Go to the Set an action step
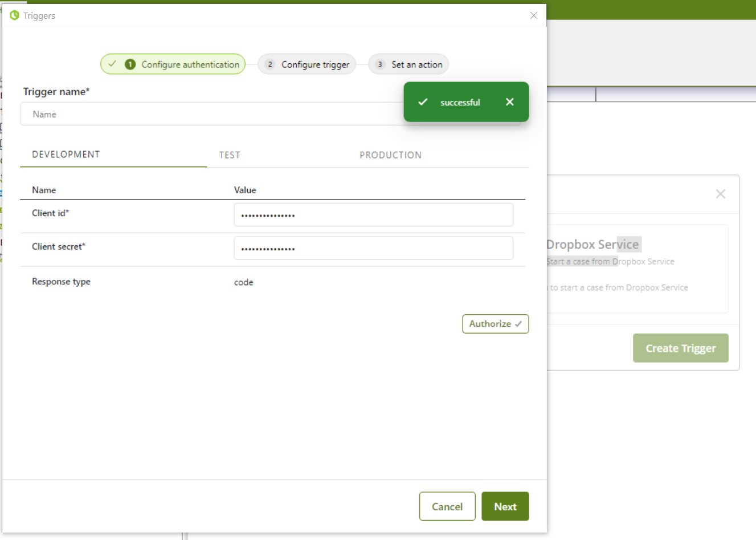756x540 pixels. point(408,64)
